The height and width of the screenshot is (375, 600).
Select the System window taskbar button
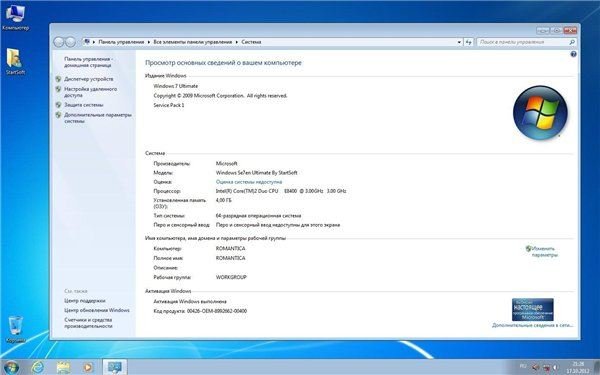[114, 367]
